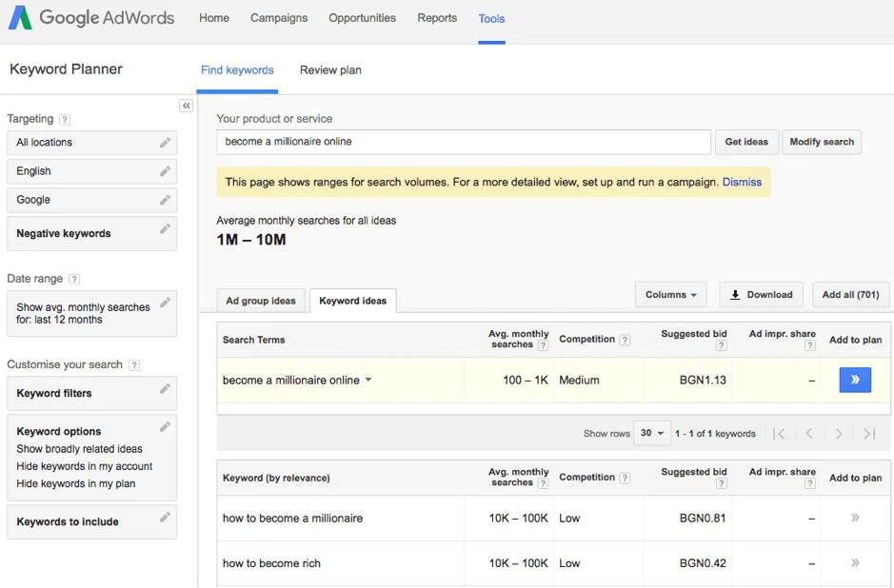
Task: Edit Keyword options
Action: tap(165, 427)
